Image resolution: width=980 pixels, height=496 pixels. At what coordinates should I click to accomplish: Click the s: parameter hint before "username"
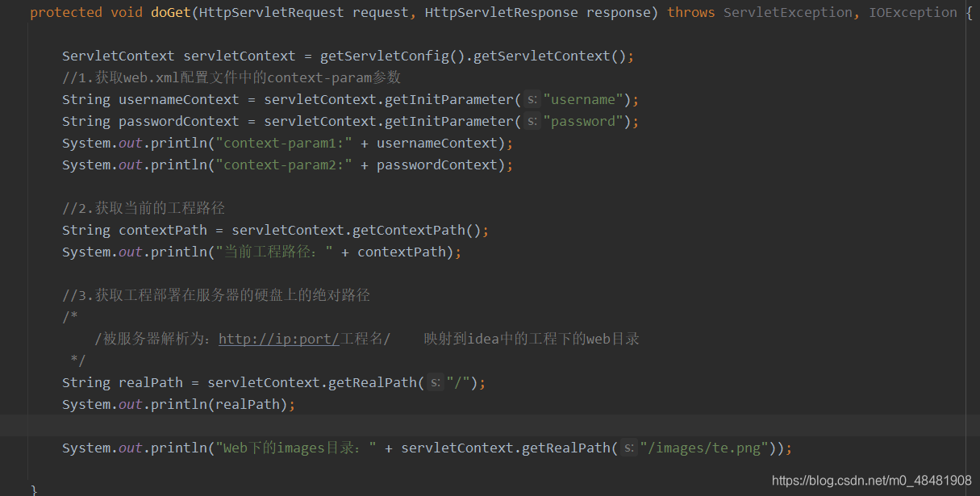pyautogui.click(x=532, y=99)
